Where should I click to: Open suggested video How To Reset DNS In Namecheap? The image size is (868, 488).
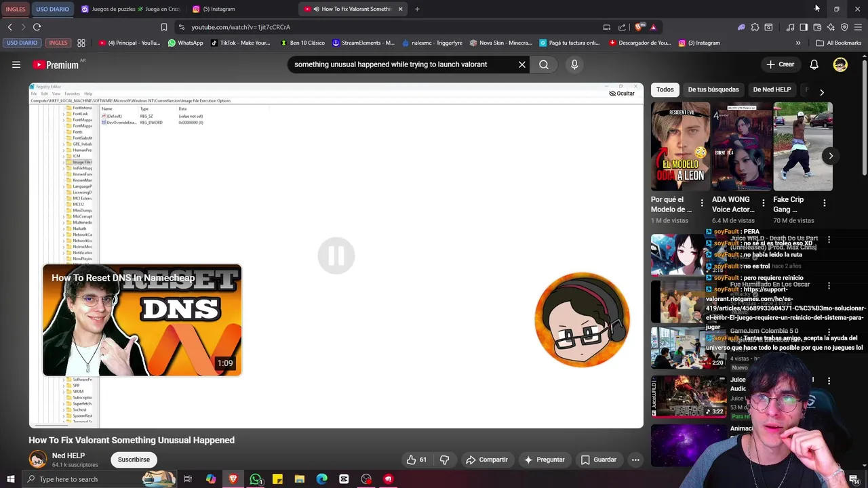142,320
